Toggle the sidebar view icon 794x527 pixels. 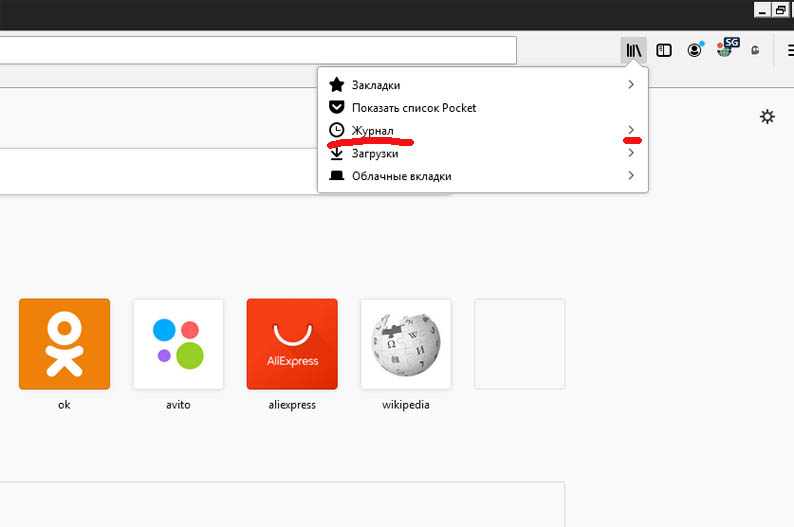pyautogui.click(x=664, y=50)
